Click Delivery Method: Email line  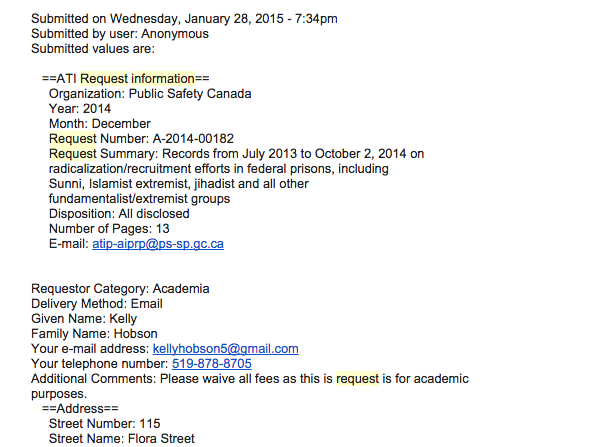[96, 303]
